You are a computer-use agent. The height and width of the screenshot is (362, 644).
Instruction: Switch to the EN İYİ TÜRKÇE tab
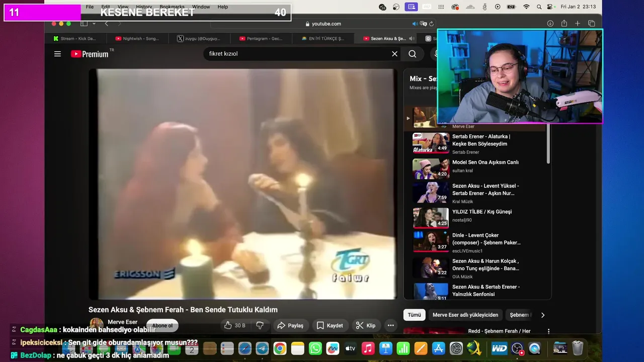[x=323, y=38]
